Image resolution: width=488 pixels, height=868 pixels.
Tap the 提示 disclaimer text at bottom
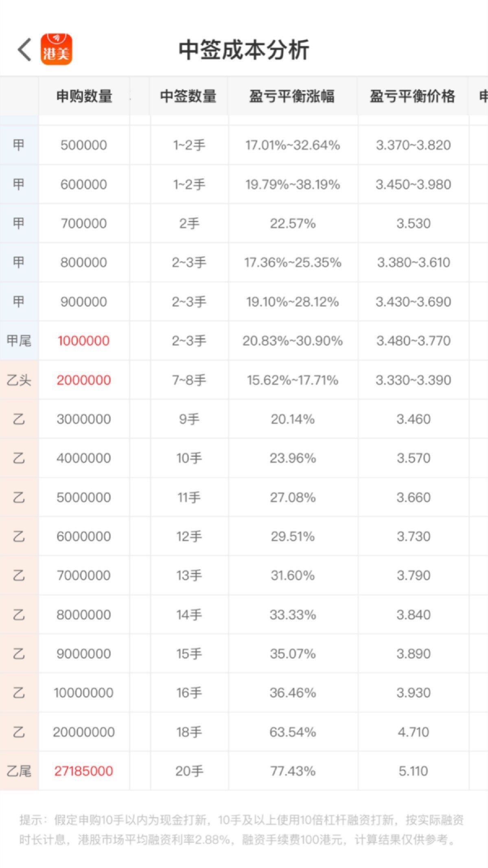[x=242, y=830]
